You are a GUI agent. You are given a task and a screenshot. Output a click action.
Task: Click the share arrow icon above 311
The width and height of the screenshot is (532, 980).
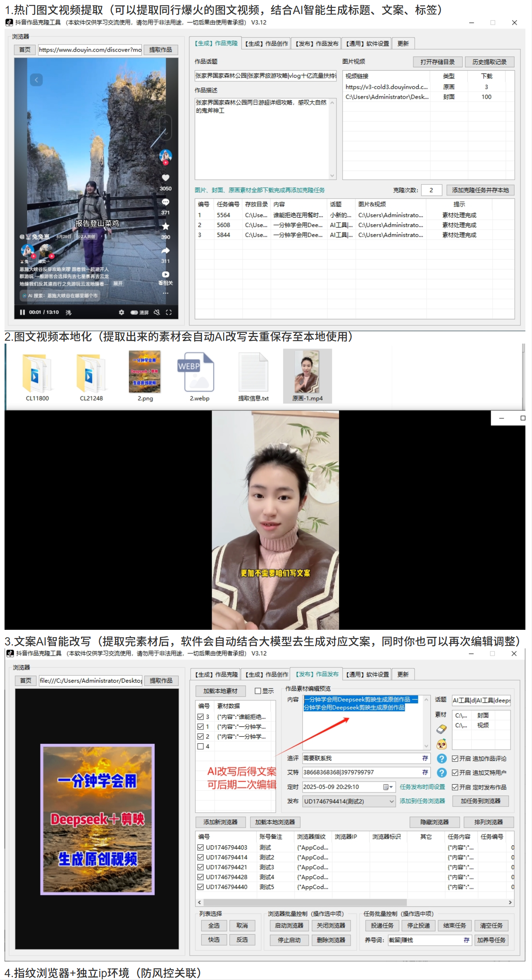coord(165,250)
